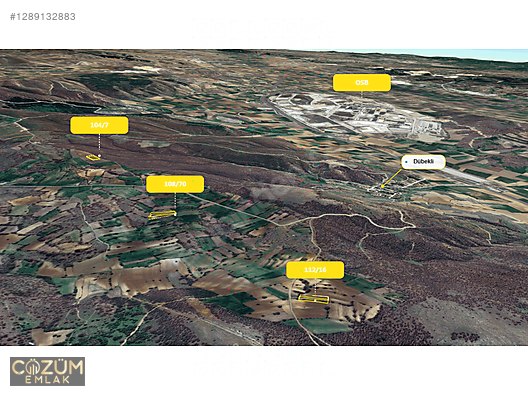Click the white Dübekli place label
The height and width of the screenshot is (396, 528).
(423, 162)
